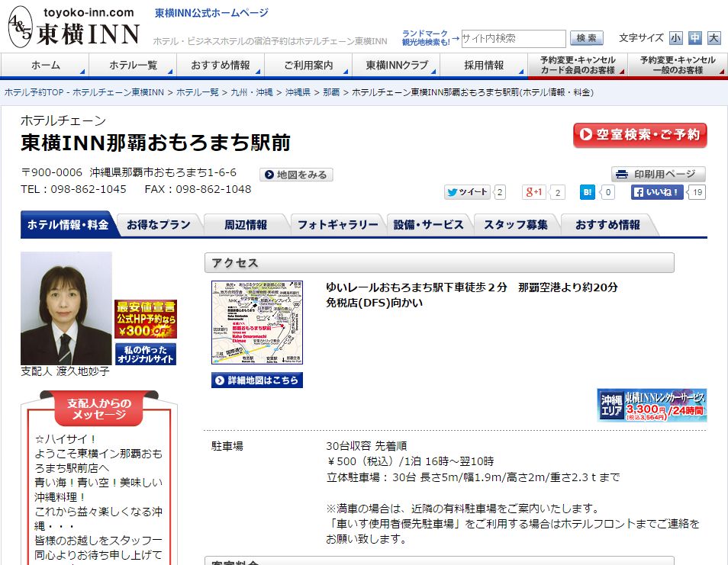Click breadcrumb ホテル予約TOP - ホテルチェーン東横INN
This screenshot has width=728, height=565.
(x=84, y=92)
